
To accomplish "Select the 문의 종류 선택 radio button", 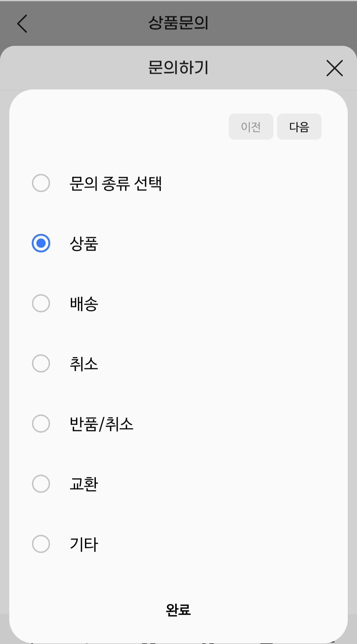I will coord(41,183).
